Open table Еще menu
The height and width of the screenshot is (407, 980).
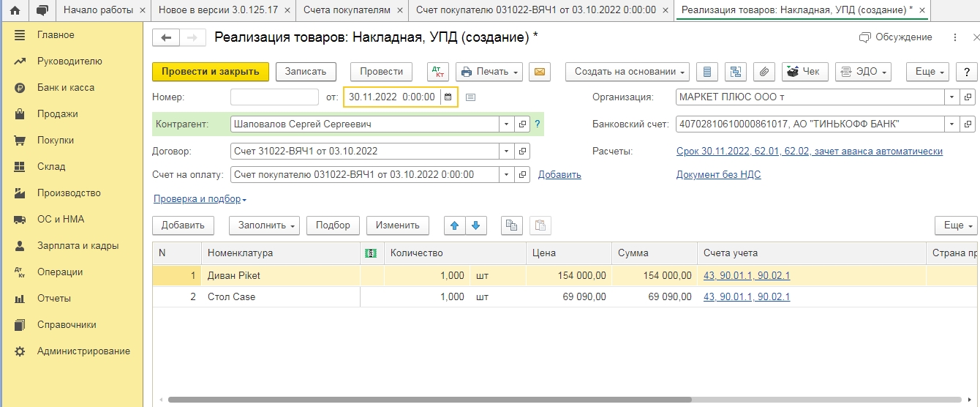click(956, 225)
